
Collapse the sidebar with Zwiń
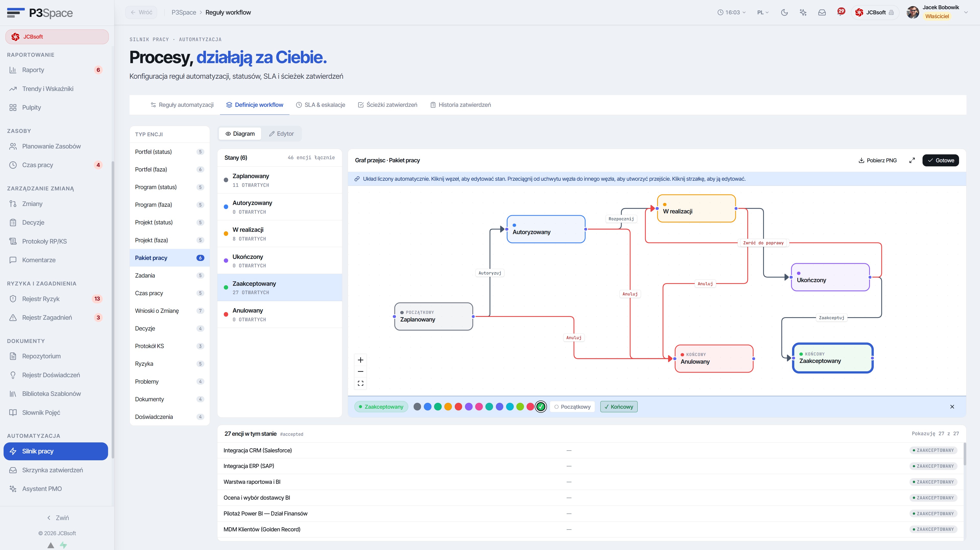(x=57, y=518)
